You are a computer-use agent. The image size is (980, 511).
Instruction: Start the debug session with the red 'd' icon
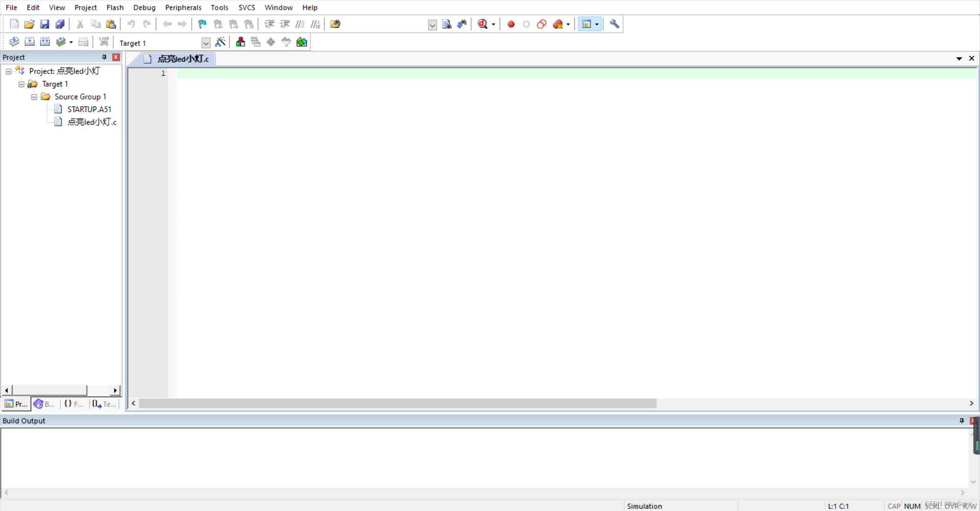[x=482, y=24]
